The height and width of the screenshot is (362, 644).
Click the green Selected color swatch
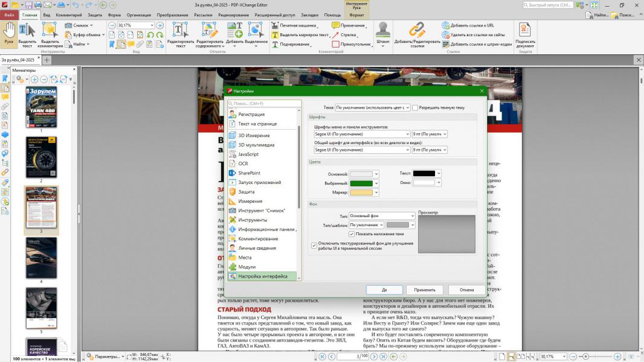362,183
